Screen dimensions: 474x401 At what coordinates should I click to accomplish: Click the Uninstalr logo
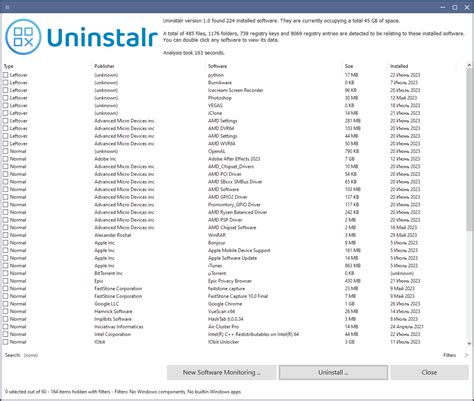(81, 37)
